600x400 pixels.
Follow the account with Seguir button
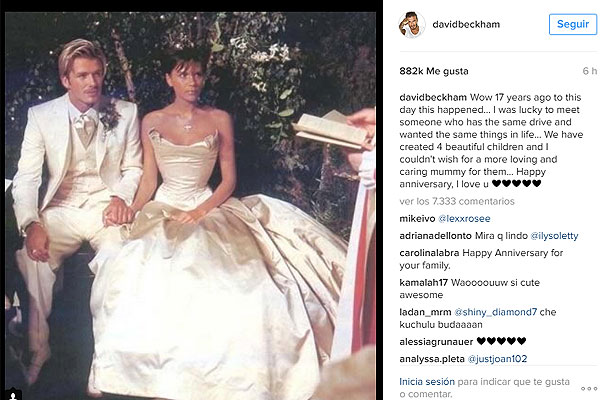point(573,24)
